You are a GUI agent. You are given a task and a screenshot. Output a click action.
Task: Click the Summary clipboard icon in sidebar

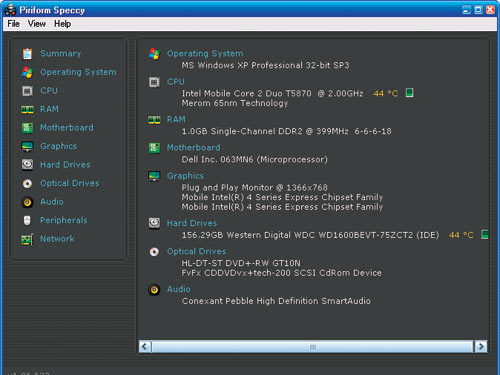coord(27,54)
